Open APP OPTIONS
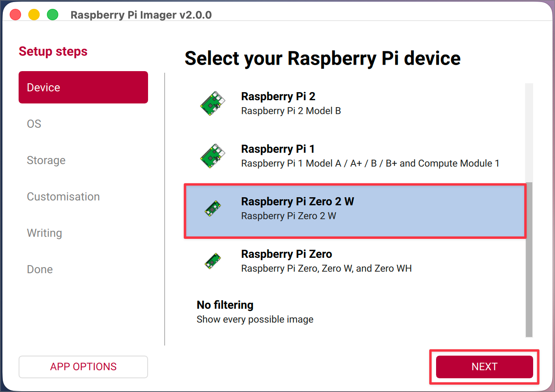The height and width of the screenshot is (392, 555). pos(83,367)
